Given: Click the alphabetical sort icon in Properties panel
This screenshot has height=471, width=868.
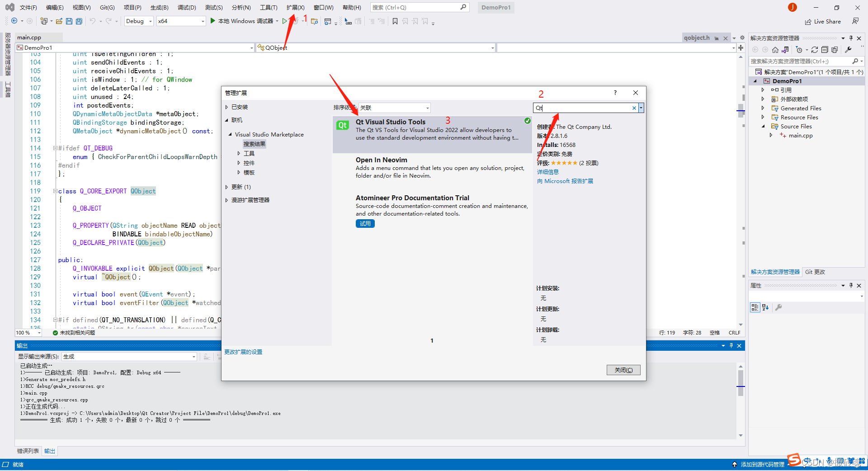Looking at the screenshot, I should pos(765,307).
